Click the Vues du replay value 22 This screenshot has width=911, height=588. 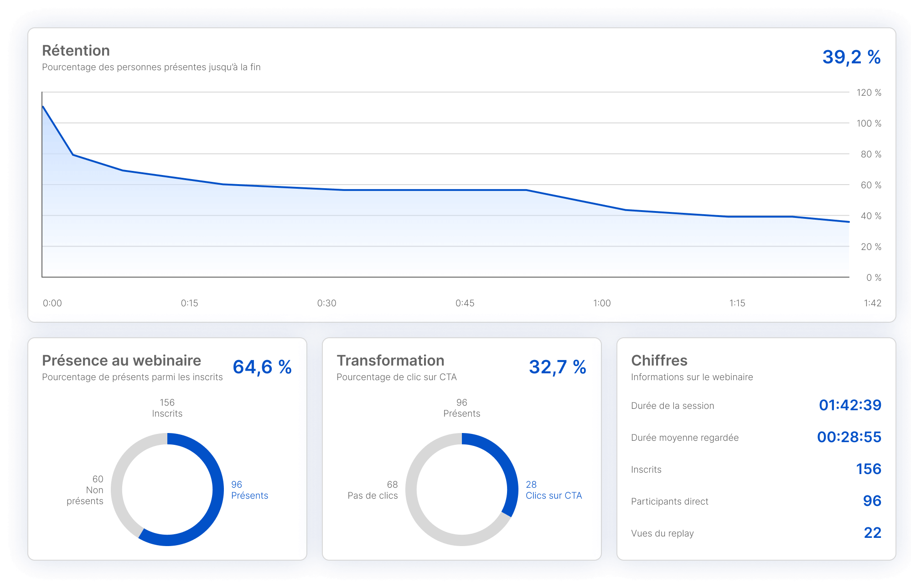(872, 532)
